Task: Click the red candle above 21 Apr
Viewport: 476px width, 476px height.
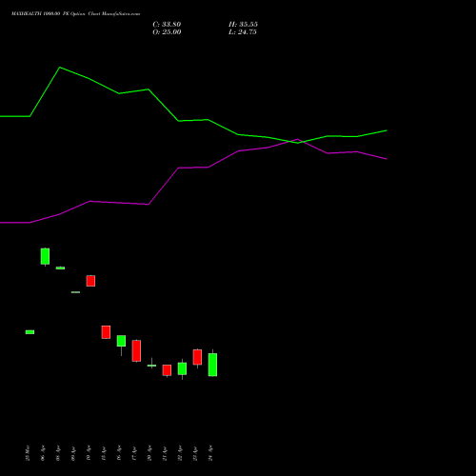Action: [x=167, y=370]
